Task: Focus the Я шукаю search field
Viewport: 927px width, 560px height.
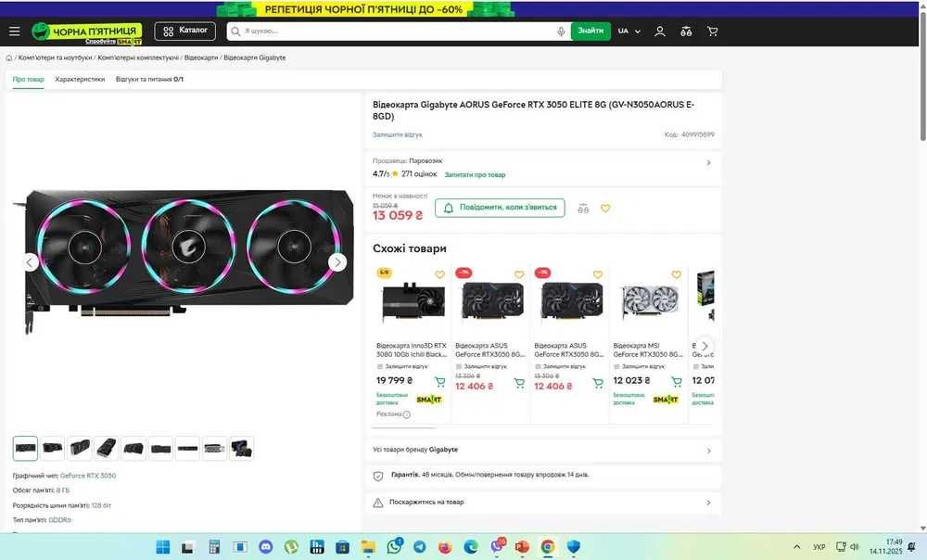Action: 392,32
